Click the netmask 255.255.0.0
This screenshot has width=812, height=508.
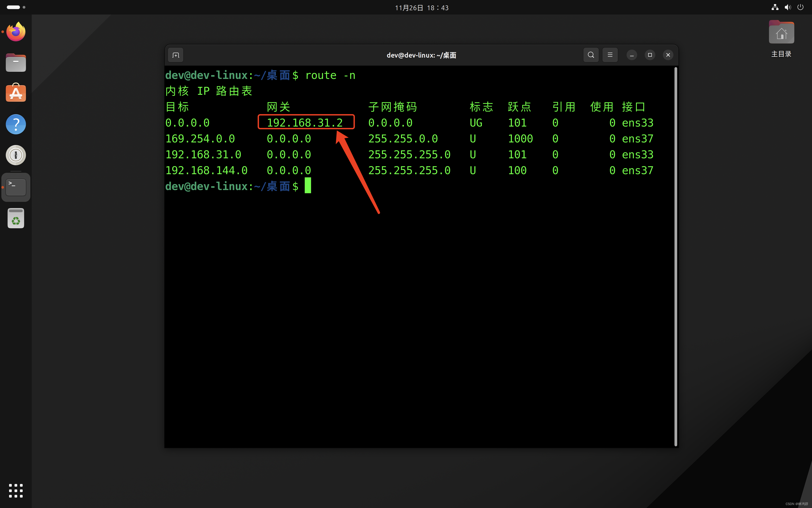click(x=403, y=138)
